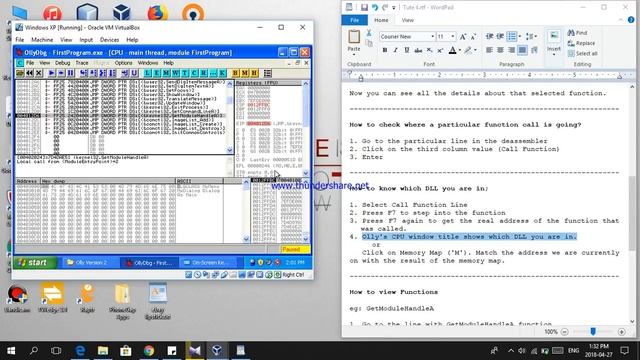Open OllyDbg Call stack K button
This screenshot has width=640, height=360.
222,73
